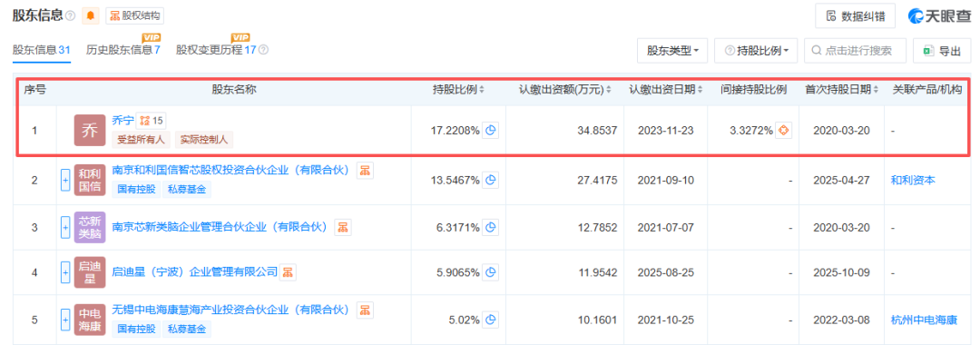Click the 点击进行搜索 search field
This screenshot has height=345, width=980.
(x=855, y=51)
